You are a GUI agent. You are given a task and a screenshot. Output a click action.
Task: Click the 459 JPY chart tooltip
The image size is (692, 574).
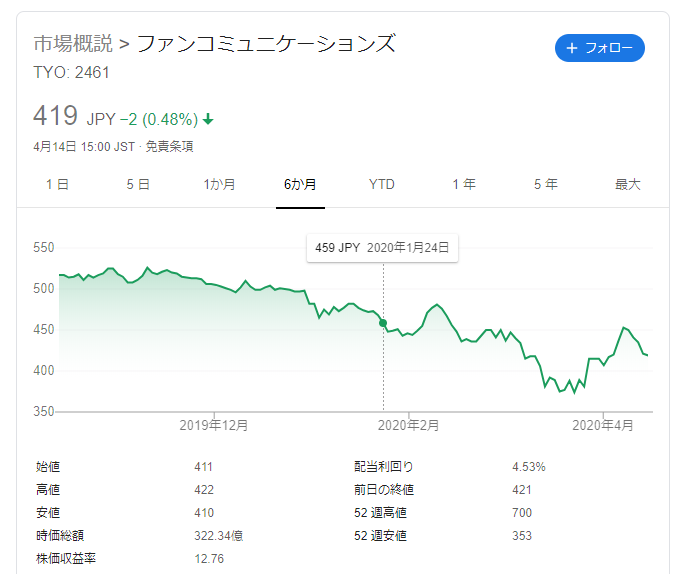pyautogui.click(x=382, y=247)
